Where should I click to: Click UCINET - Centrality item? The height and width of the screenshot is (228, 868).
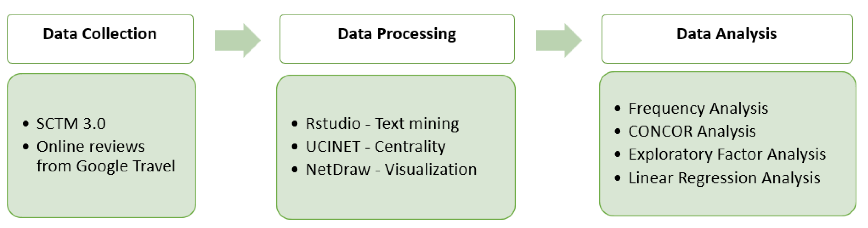tap(375, 147)
